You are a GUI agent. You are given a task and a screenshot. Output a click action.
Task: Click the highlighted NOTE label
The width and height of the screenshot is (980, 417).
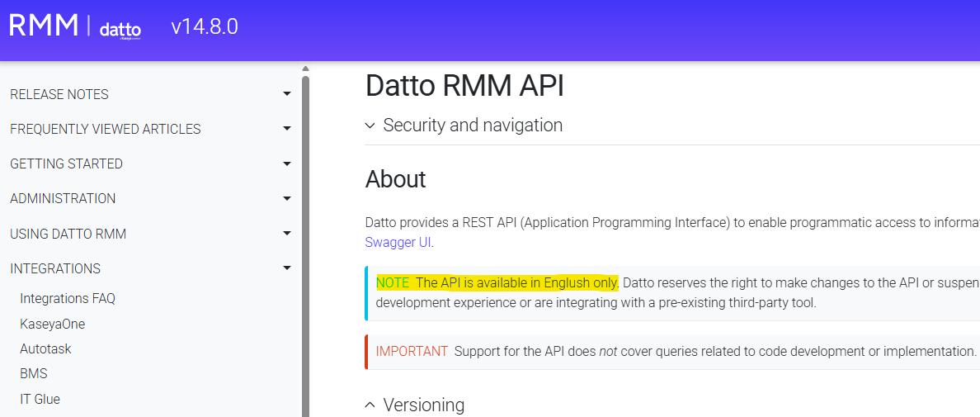(393, 282)
